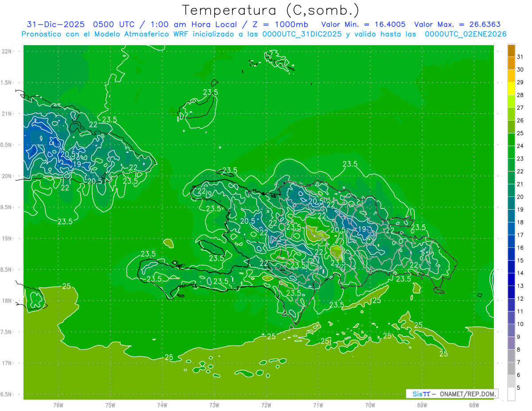Click the "70W" longitude axis label
The height and width of the screenshot is (411, 532).
tap(370, 405)
